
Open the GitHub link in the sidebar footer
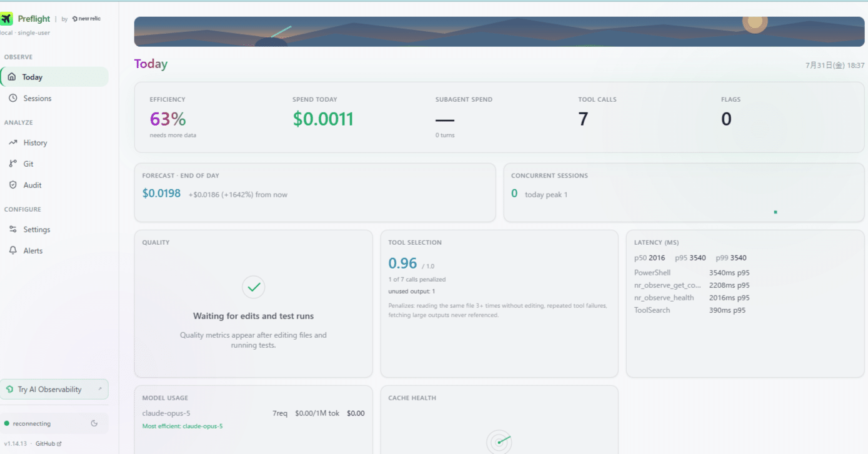(48, 443)
